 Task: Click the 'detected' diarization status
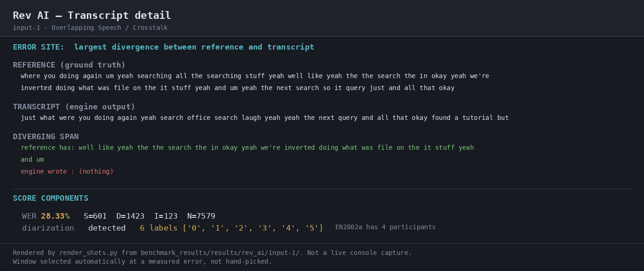107,228
